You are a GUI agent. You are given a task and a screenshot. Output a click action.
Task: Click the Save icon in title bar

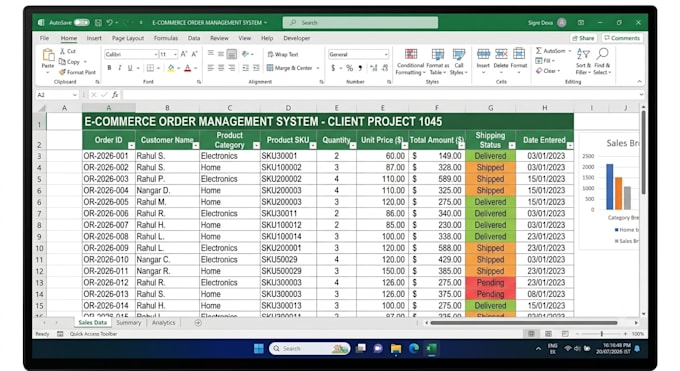[98, 23]
